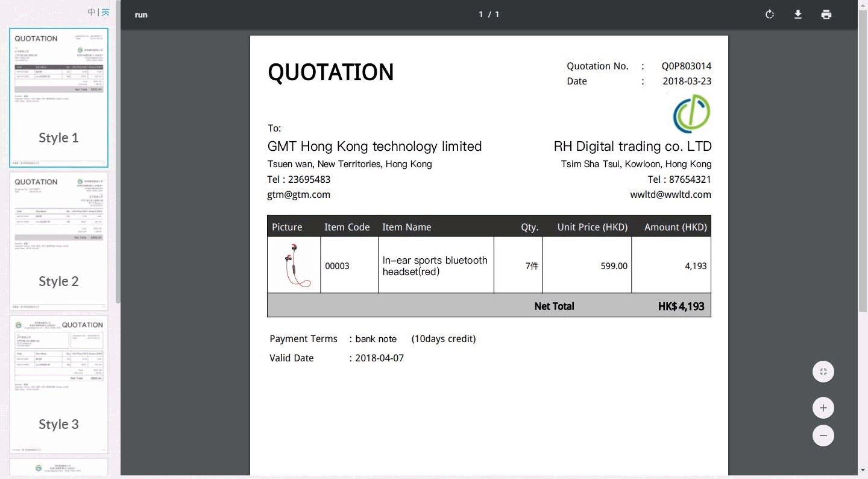
Task: Switch language to English (英)
Action: (x=105, y=12)
